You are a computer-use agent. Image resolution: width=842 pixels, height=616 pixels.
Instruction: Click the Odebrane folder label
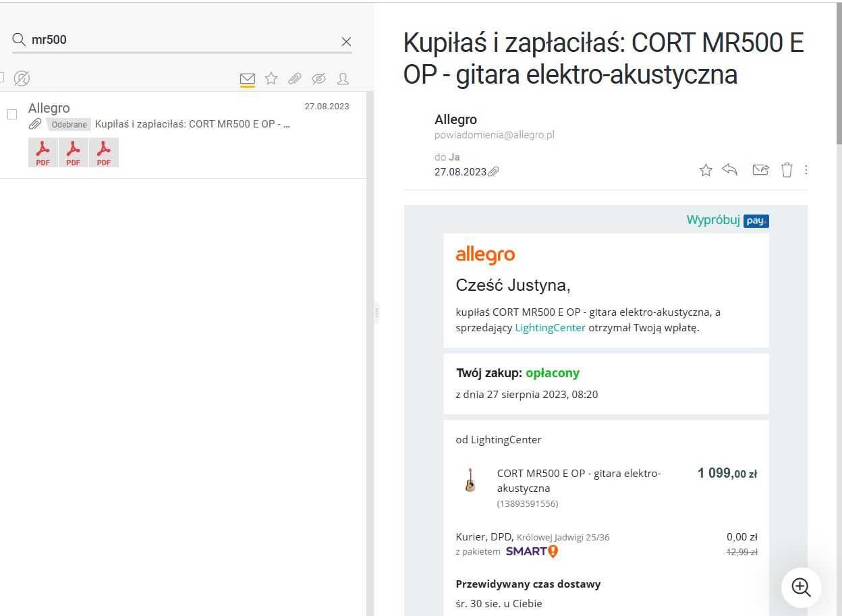click(x=69, y=125)
